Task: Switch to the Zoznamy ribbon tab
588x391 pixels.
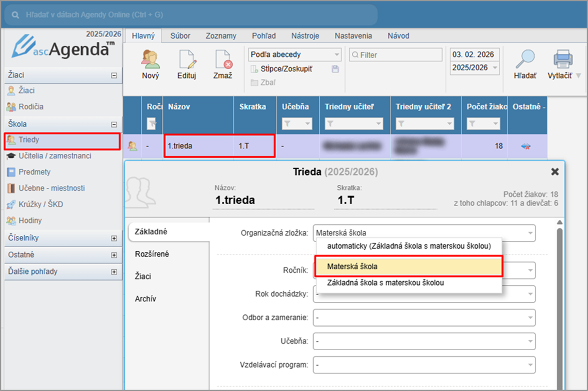Action: tap(221, 36)
